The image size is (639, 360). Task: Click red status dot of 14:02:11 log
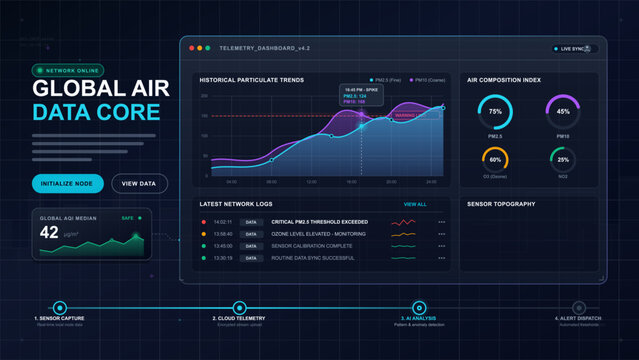click(204, 222)
